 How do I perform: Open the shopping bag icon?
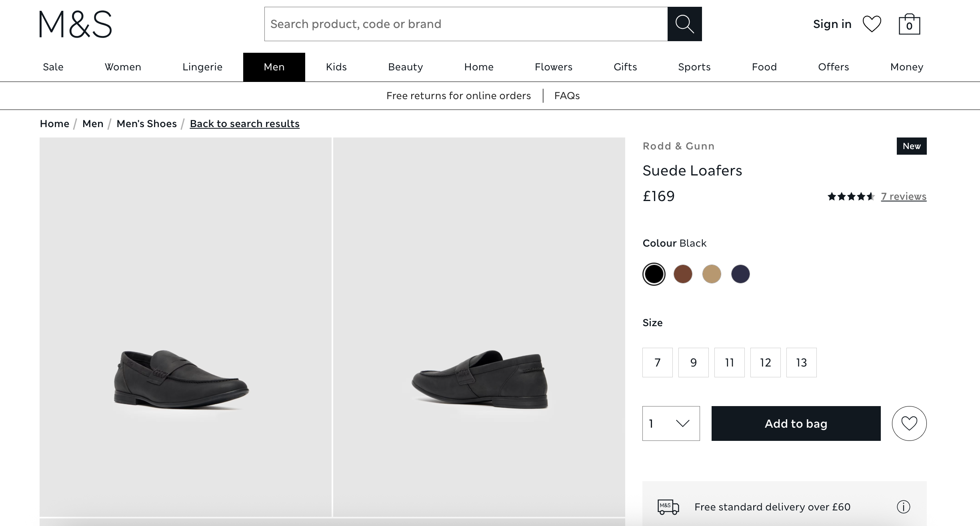tap(909, 25)
